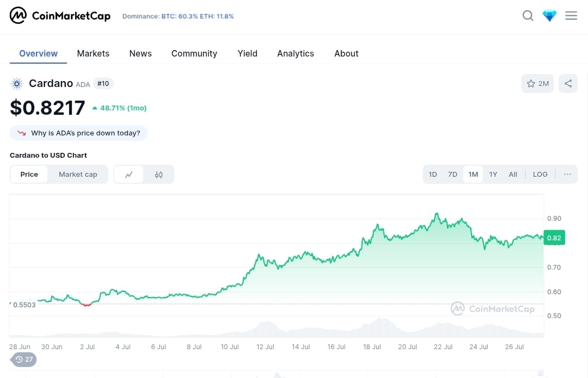Viewport: 588px width, 378px height.
Task: Click the BTC: 60.3% dominance link
Action: [180, 16]
